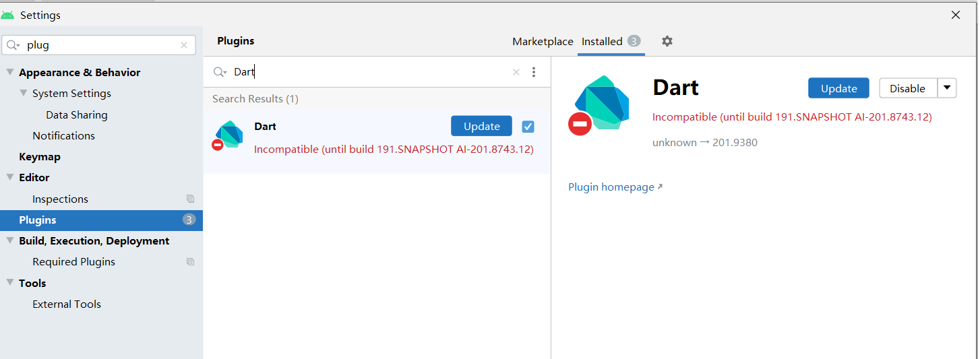Viewport: 980px width, 359px height.
Task: Click copy icon beside Inspections
Action: coord(190,199)
